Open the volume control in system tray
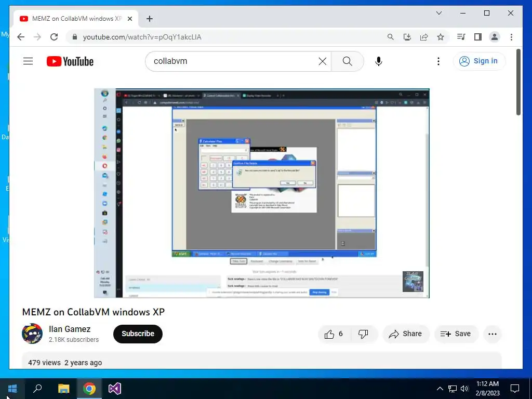The width and height of the screenshot is (532, 399). point(465,389)
